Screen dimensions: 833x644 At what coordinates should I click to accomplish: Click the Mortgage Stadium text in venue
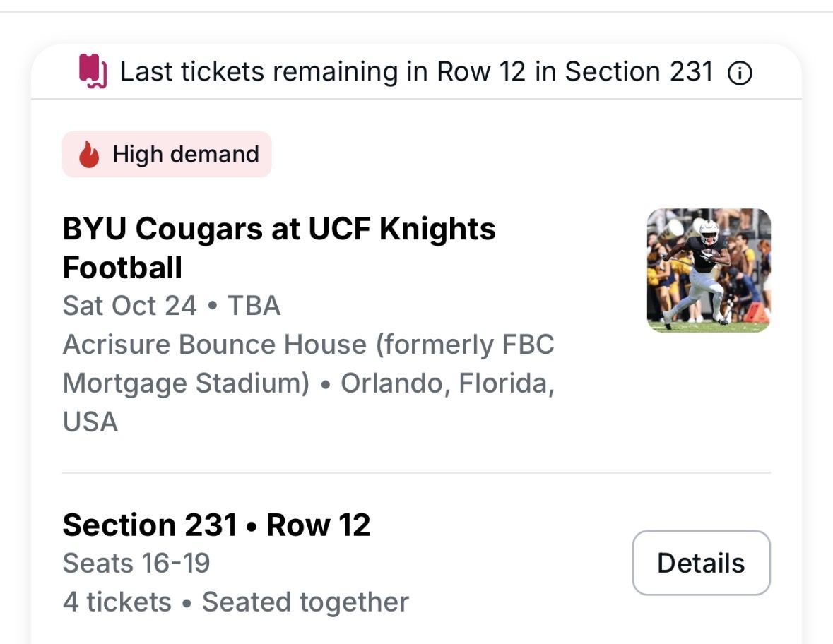point(186,383)
